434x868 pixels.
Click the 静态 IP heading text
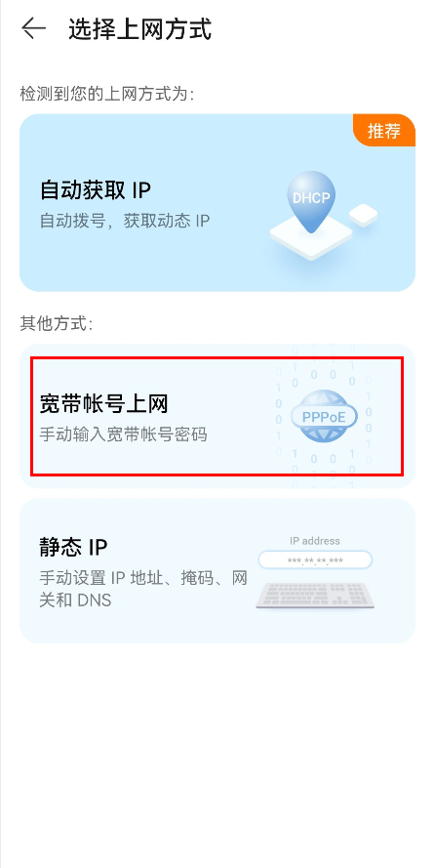[x=73, y=547]
